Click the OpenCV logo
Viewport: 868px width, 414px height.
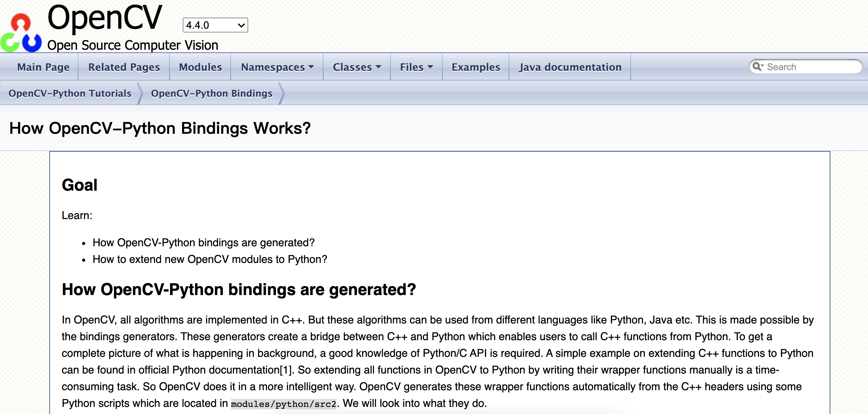click(x=20, y=27)
